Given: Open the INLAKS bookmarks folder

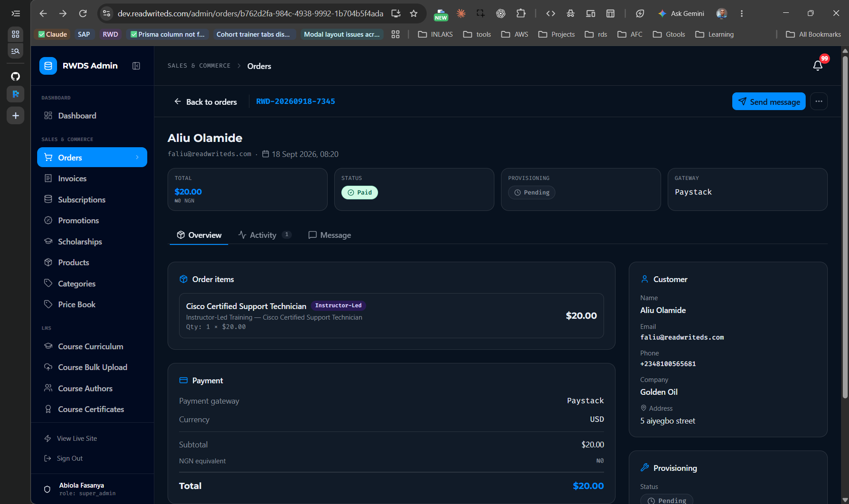Looking at the screenshot, I should pos(436,34).
